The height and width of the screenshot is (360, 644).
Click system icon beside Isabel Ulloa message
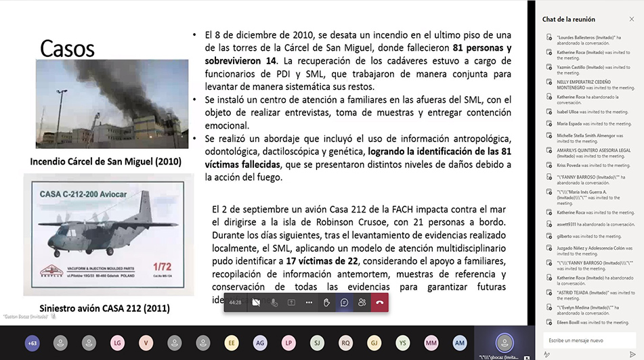[549, 112]
